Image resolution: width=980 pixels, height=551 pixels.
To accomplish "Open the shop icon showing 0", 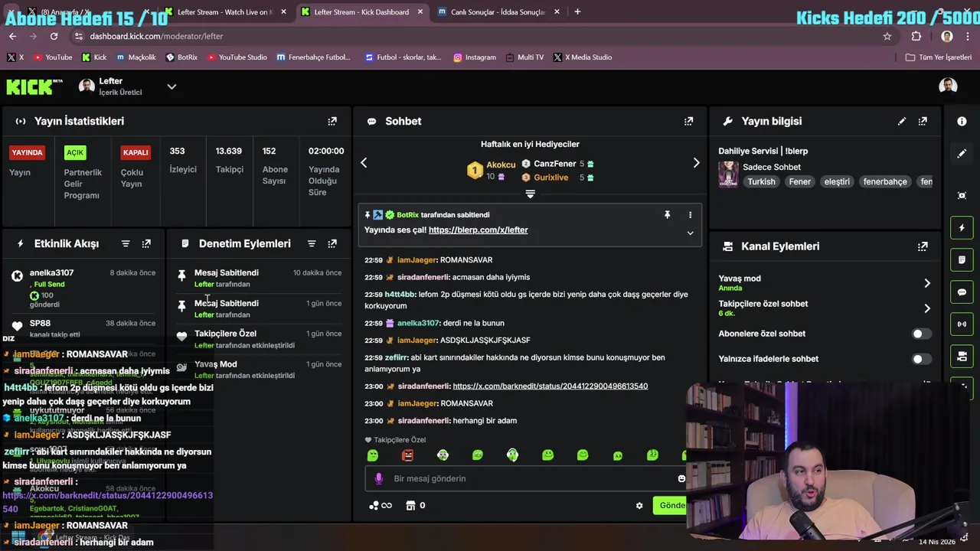I will pyautogui.click(x=415, y=505).
